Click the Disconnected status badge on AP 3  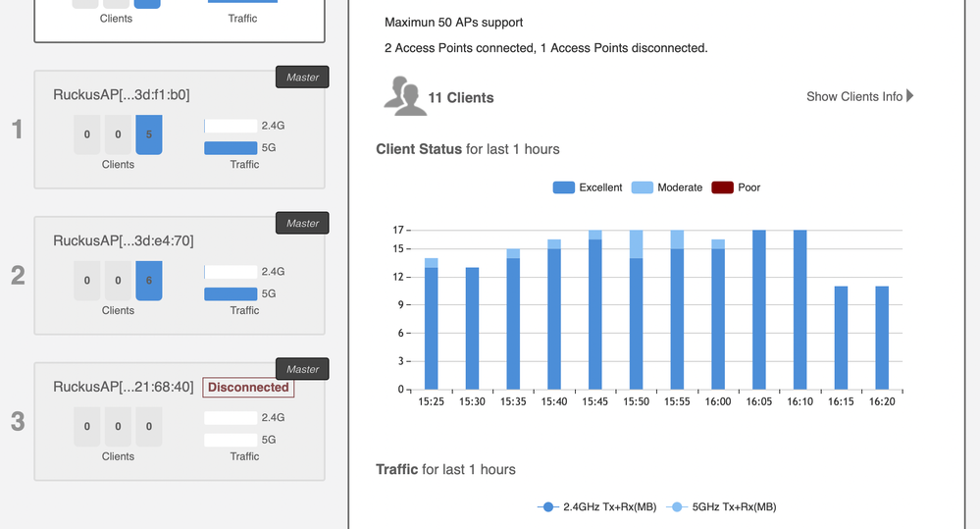click(x=248, y=388)
